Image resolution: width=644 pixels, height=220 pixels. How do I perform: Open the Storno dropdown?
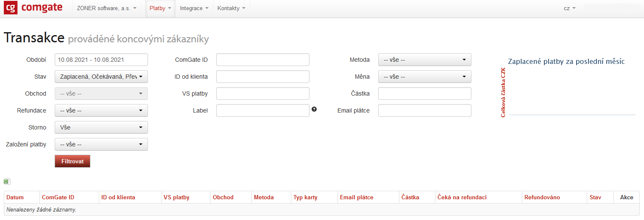[101, 127]
